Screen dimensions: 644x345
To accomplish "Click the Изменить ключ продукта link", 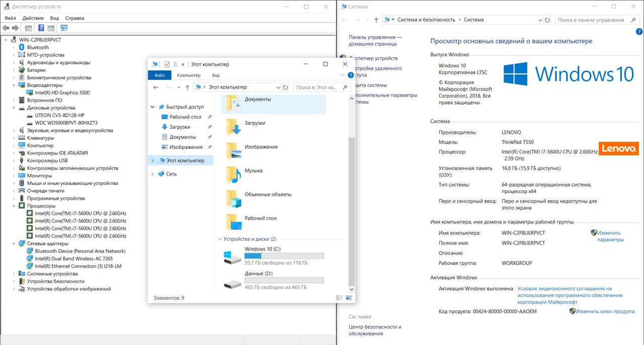I will [x=605, y=311].
